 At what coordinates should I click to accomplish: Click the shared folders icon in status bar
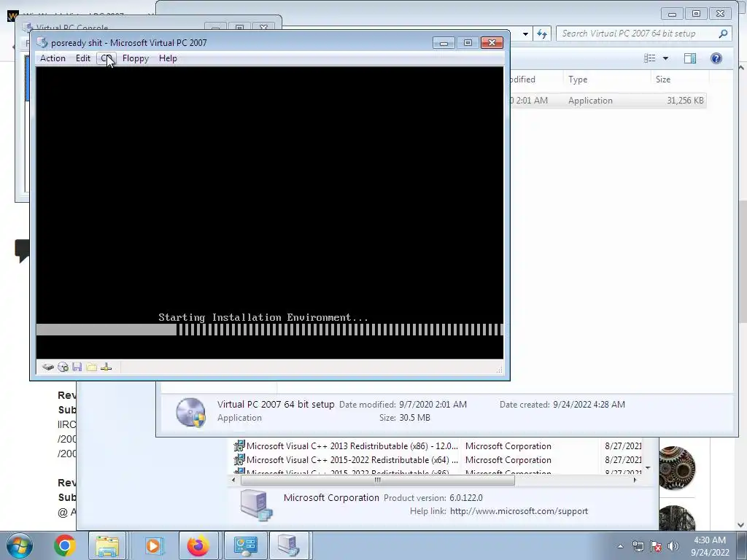pos(91,367)
